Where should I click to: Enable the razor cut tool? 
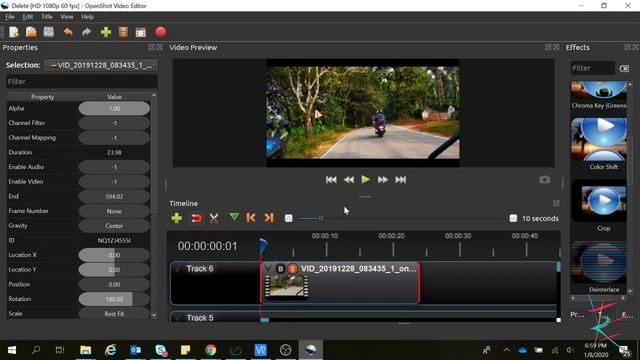click(x=214, y=218)
